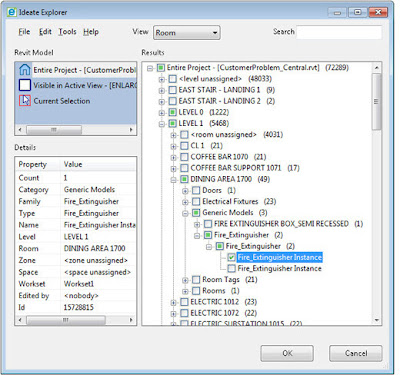400x375 pixels.
Task: Toggle the Electrical Fixtures checkbox
Action: point(196,202)
